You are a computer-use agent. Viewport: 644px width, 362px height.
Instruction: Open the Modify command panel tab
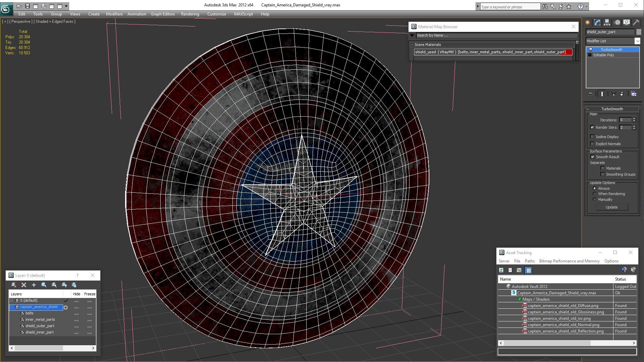[597, 22]
